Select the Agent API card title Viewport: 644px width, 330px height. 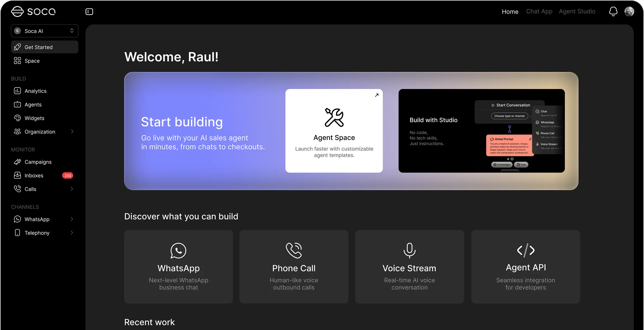pos(526,267)
